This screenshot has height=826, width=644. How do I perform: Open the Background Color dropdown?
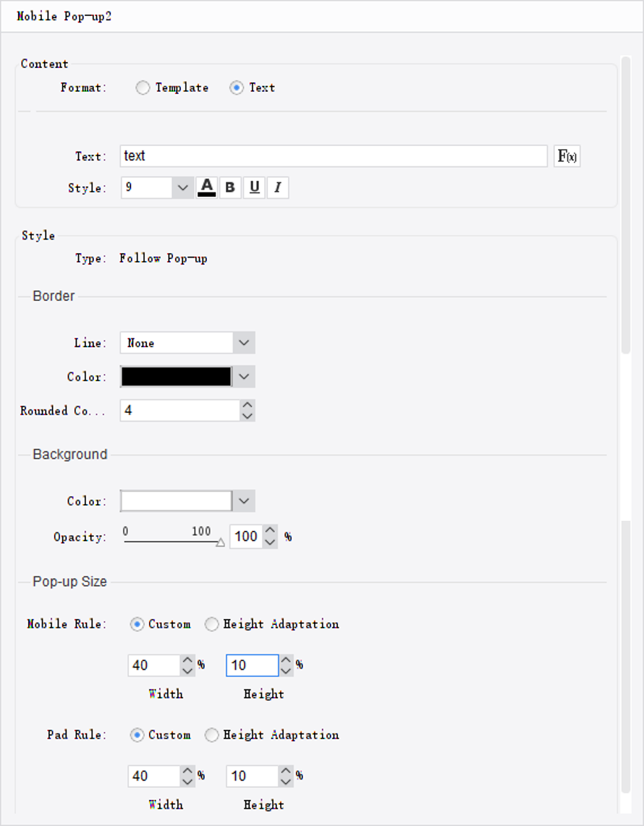tap(244, 501)
